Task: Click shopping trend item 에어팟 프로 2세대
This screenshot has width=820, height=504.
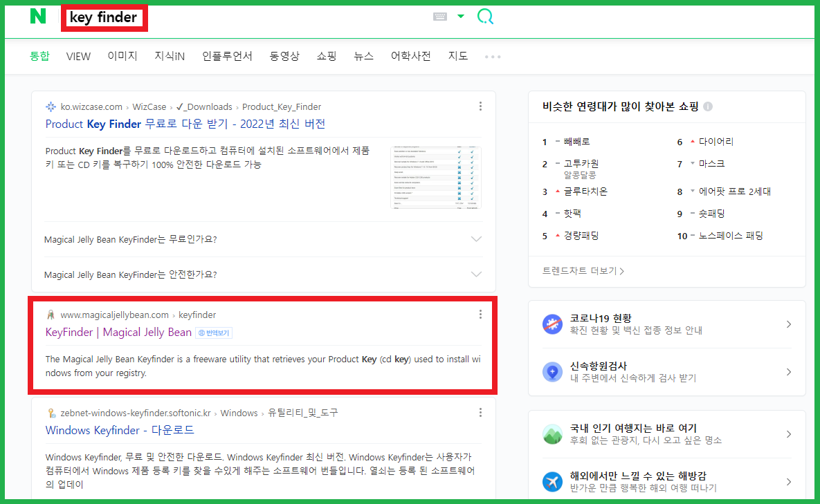Action: click(x=735, y=191)
